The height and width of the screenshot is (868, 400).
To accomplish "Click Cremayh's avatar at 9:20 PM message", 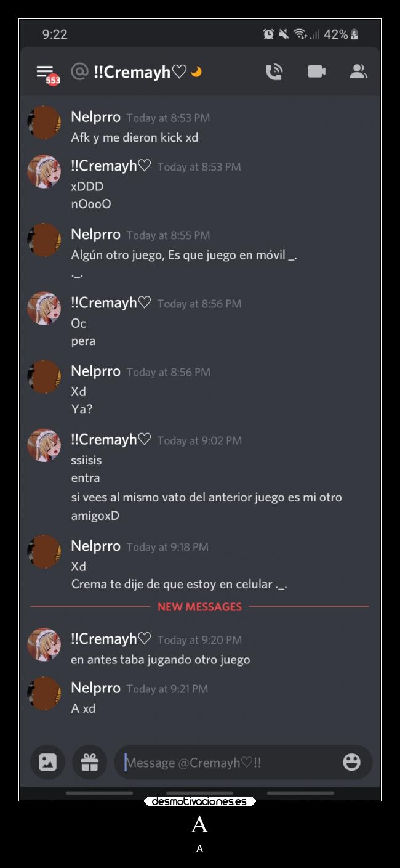I will (44, 645).
